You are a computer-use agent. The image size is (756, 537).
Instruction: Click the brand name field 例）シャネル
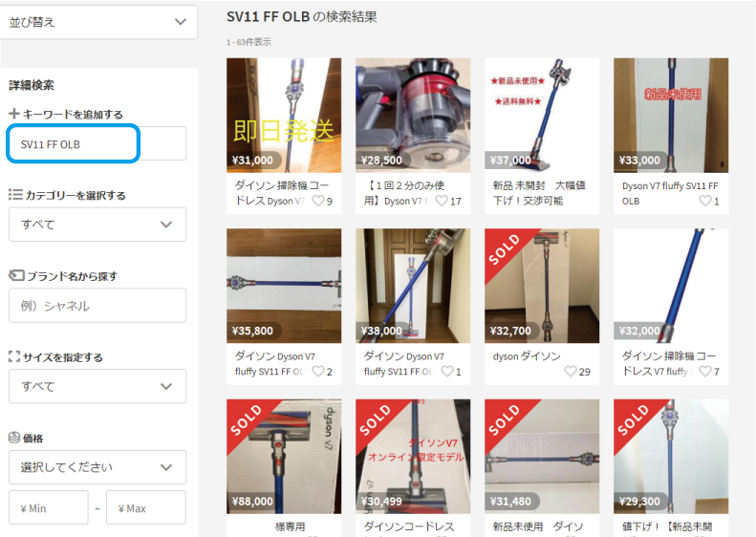pos(97,305)
